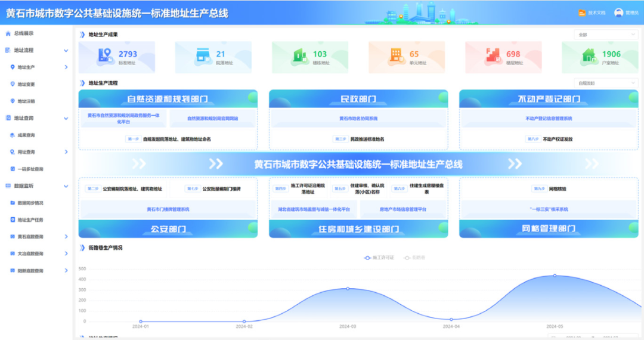Open the 全部 dropdown filter
This screenshot has height=340, width=644.
[605, 35]
